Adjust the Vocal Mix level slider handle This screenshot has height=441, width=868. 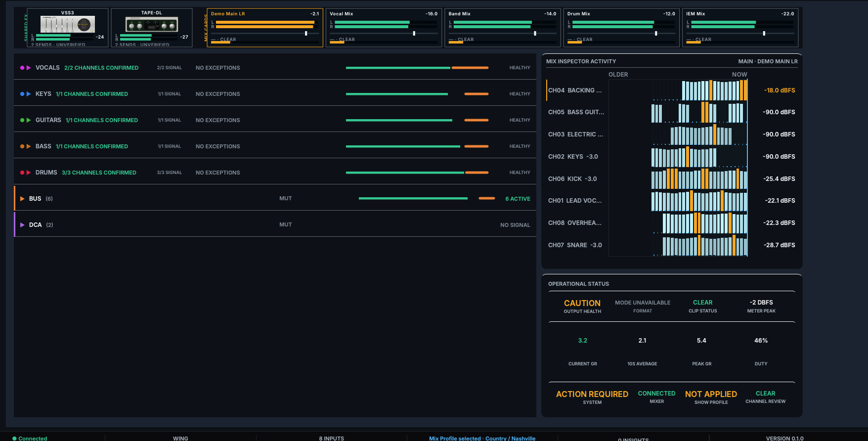tap(414, 34)
